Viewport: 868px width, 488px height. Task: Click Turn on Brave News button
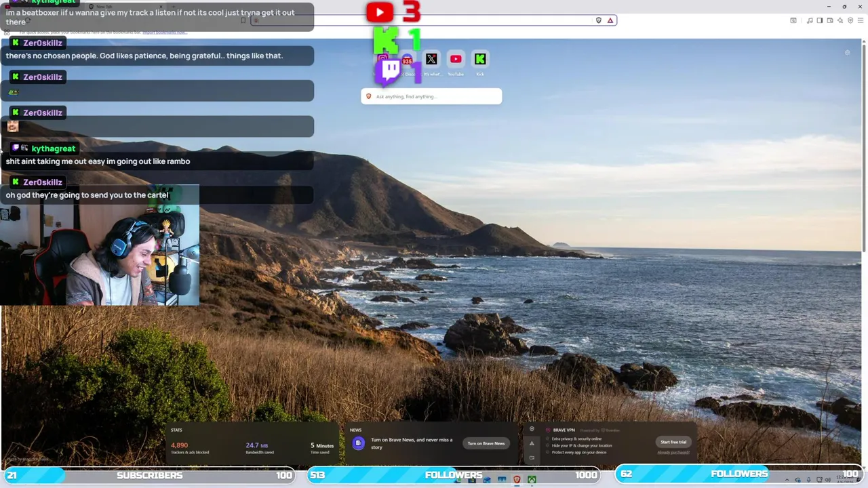click(x=486, y=443)
